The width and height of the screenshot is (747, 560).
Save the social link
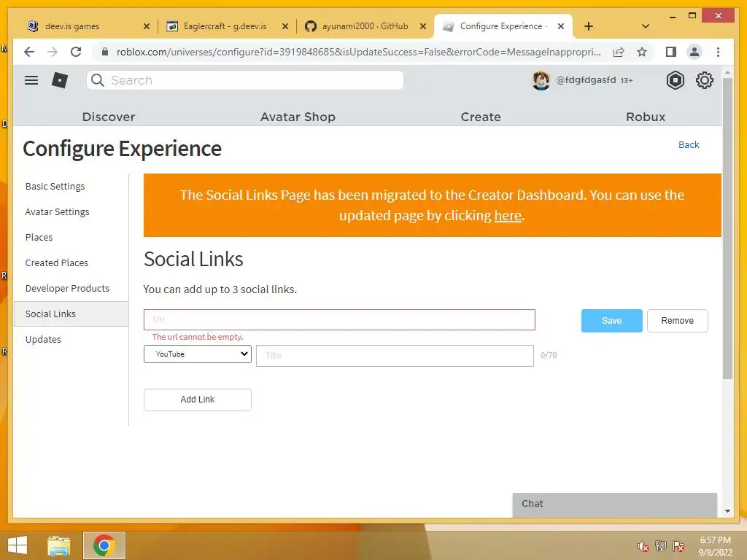coord(612,321)
